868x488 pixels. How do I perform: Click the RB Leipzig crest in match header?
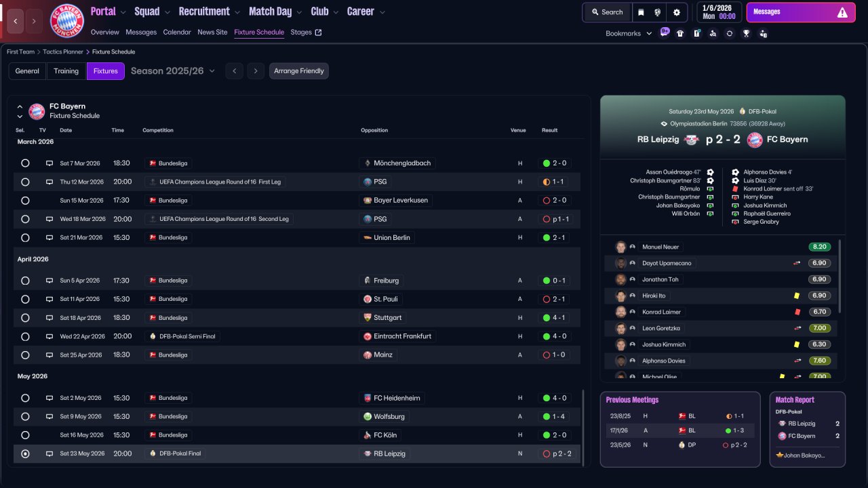692,140
